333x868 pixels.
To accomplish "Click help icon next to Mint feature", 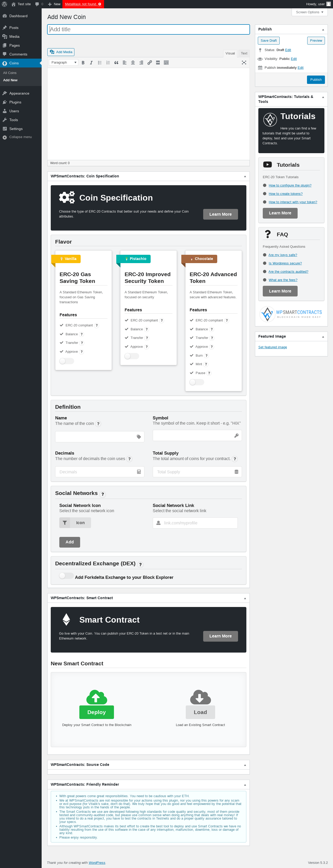I will pyautogui.click(x=206, y=364).
